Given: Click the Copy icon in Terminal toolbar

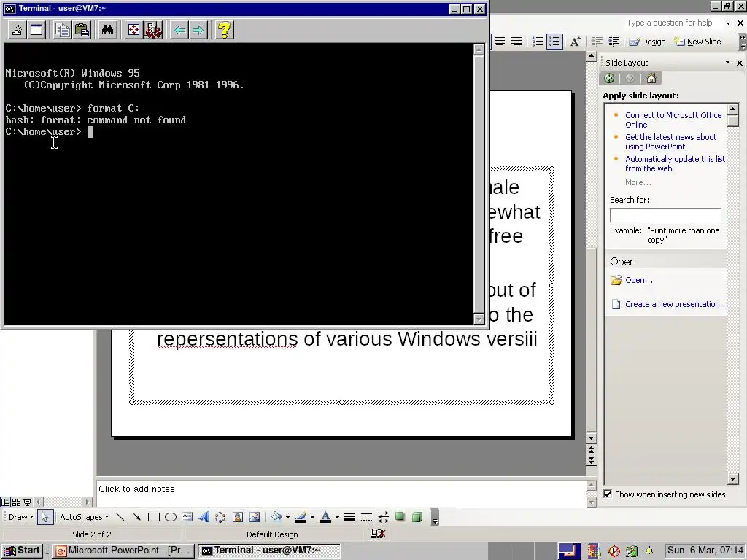Looking at the screenshot, I should [63, 31].
